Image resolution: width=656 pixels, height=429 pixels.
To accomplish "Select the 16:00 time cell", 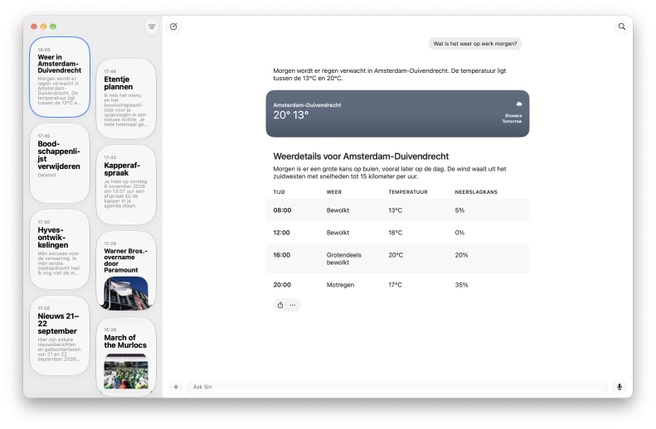I will click(x=282, y=255).
